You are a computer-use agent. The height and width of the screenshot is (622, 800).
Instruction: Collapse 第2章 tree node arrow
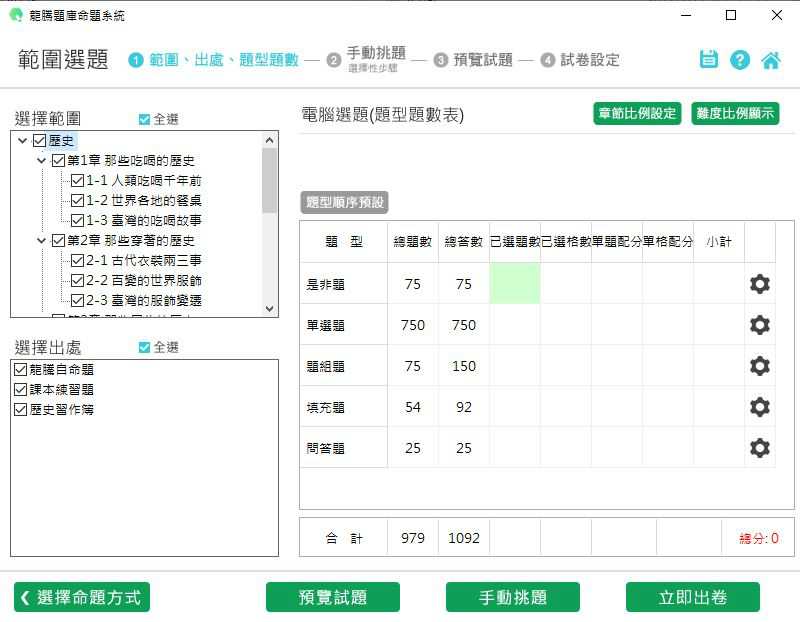coord(41,240)
